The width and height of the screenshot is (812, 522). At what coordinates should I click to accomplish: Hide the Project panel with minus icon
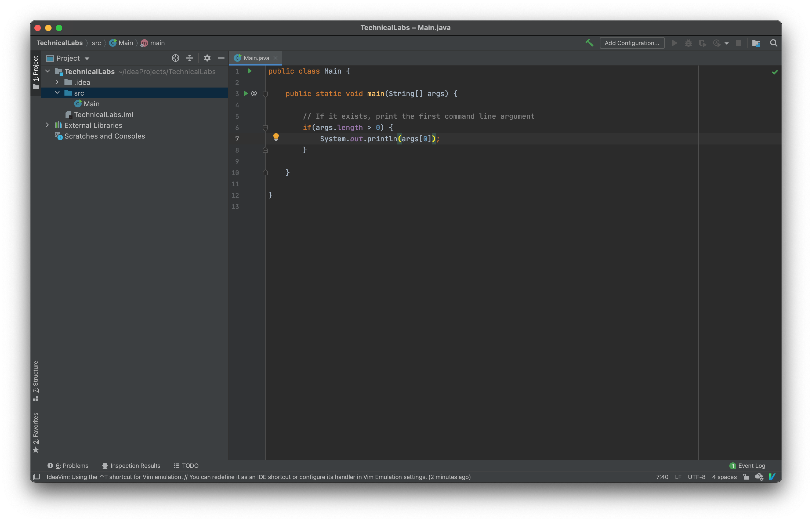coord(221,58)
